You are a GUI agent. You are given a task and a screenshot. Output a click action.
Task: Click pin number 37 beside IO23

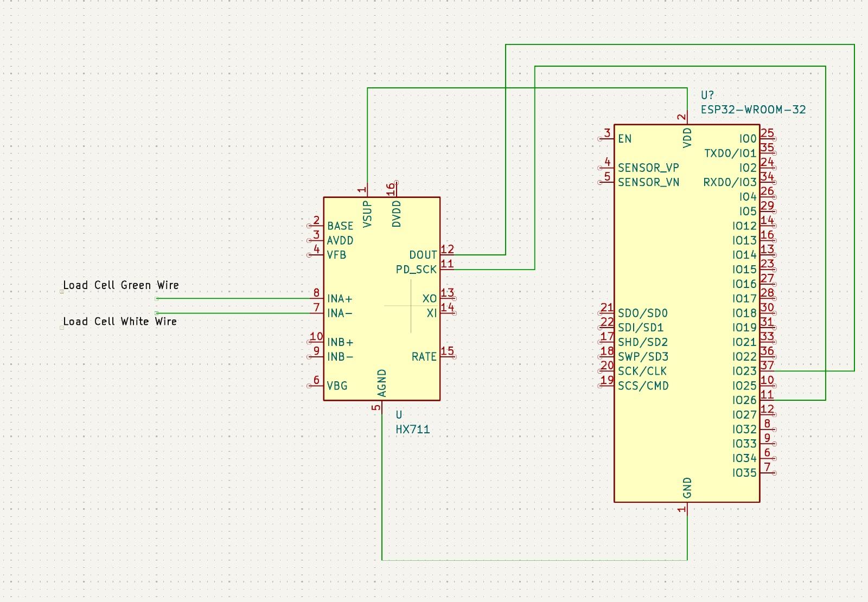click(767, 366)
